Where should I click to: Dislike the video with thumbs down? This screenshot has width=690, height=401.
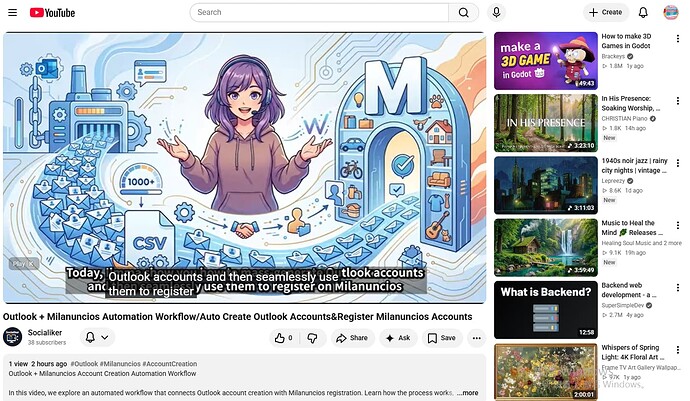coord(312,338)
